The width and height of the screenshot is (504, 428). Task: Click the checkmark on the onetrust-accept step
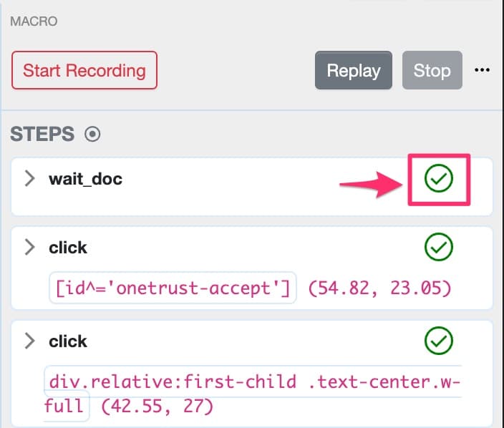[438, 248]
